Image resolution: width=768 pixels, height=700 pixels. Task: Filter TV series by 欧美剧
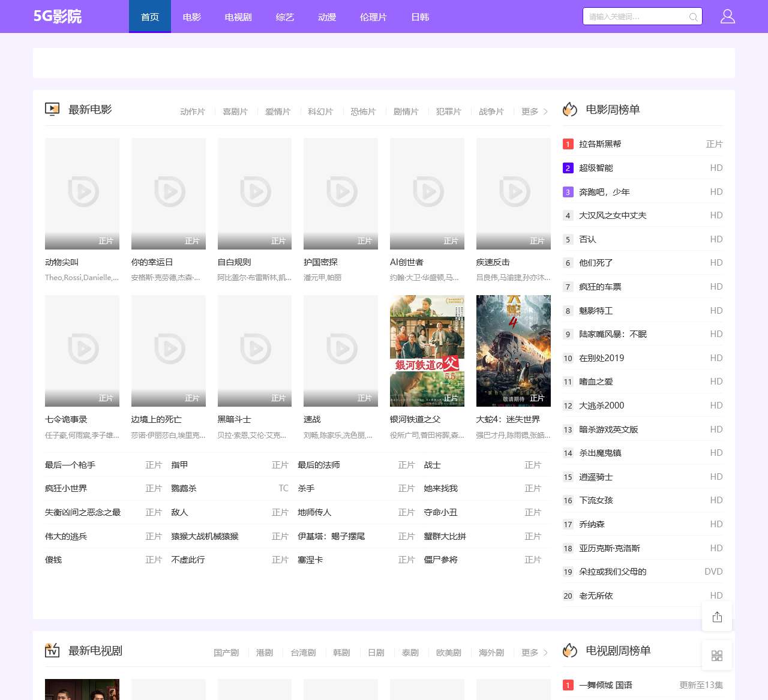coord(449,653)
